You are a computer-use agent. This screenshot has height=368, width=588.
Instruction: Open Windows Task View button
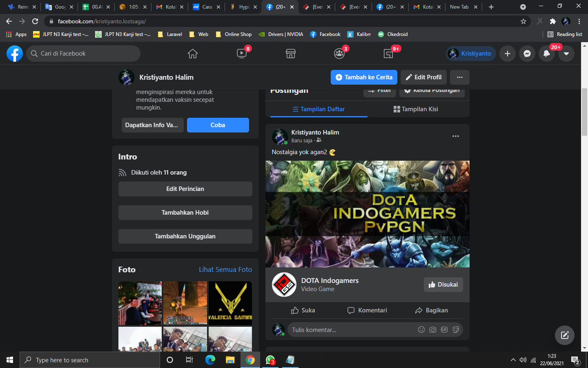point(189,360)
